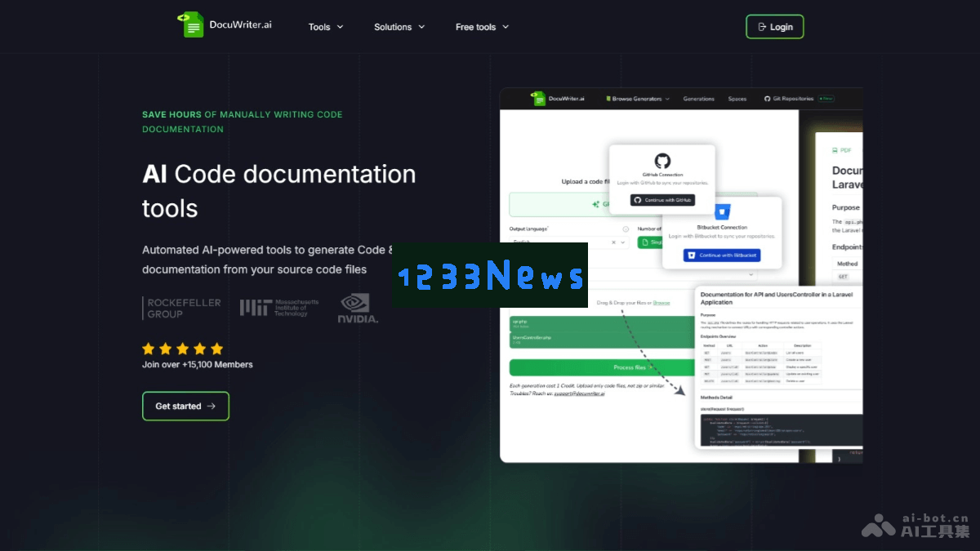Screen dimensions: 980x551
Task: Click the GitHub octocat logo in GitHub Connection card
Action: (662, 161)
